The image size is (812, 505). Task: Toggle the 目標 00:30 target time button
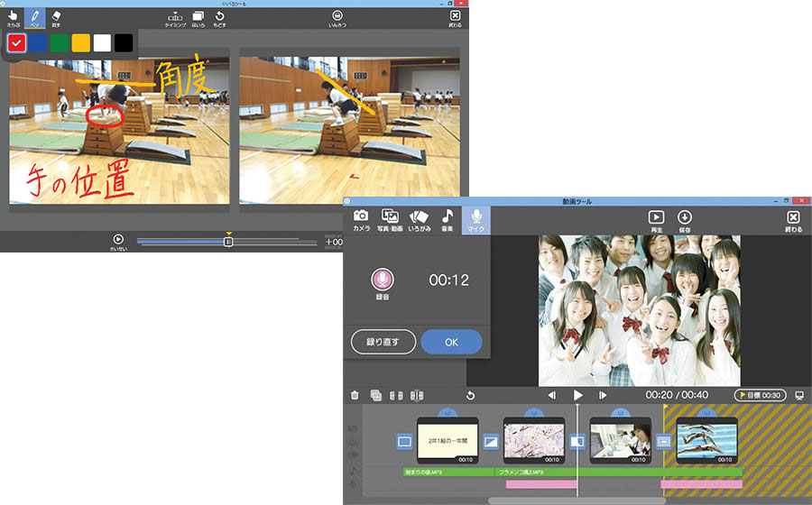[760, 395]
